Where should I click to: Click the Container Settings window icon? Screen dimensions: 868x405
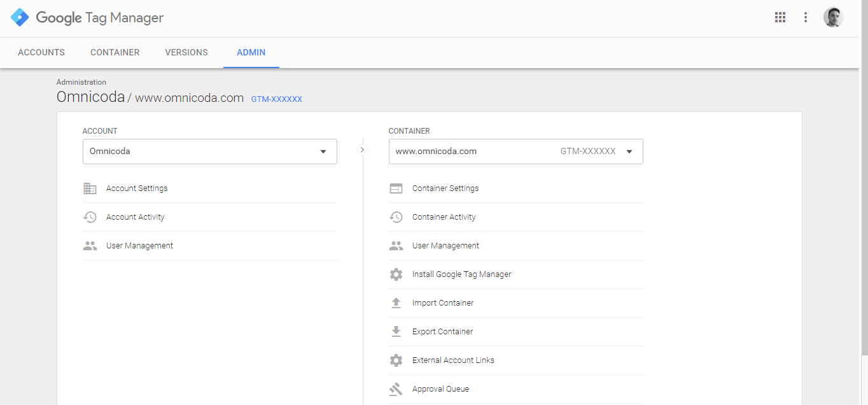click(396, 188)
